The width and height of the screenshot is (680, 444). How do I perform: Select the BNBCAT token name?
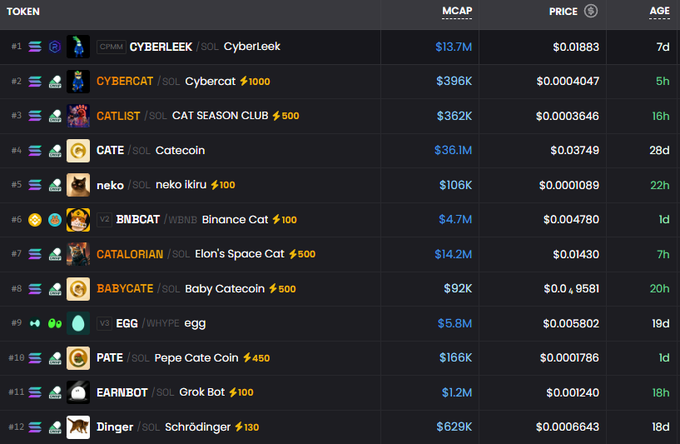[x=138, y=220]
